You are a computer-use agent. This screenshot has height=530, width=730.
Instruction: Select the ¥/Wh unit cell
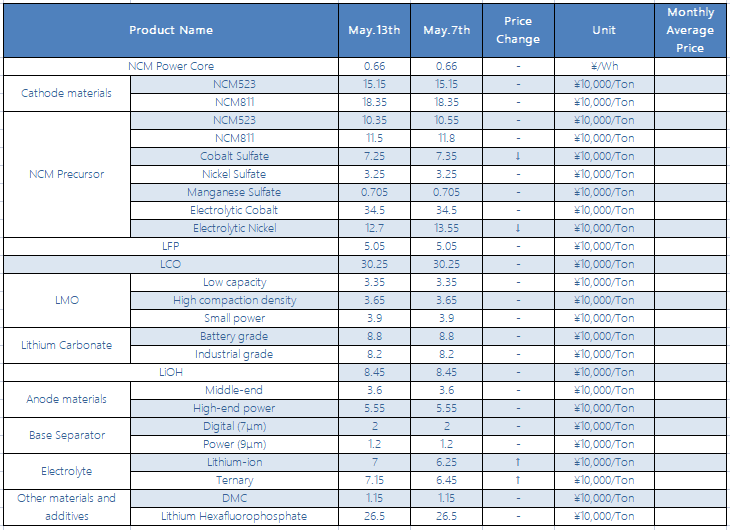(604, 66)
